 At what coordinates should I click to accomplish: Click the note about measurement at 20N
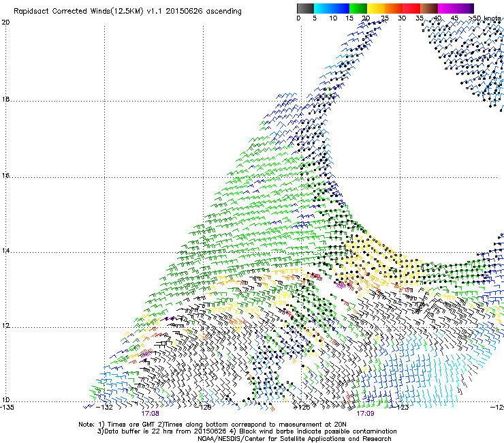click(252, 425)
